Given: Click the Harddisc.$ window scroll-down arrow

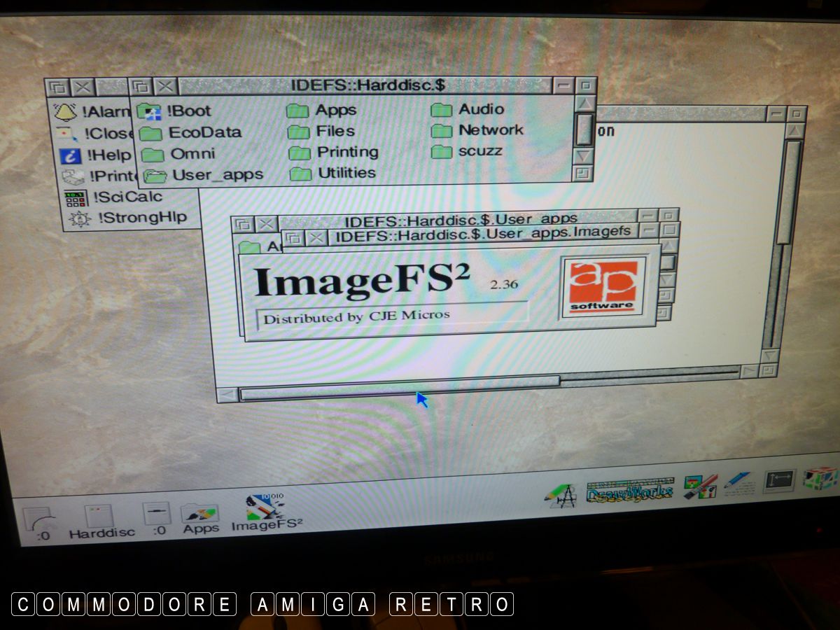Looking at the screenshot, I should 583,155.
